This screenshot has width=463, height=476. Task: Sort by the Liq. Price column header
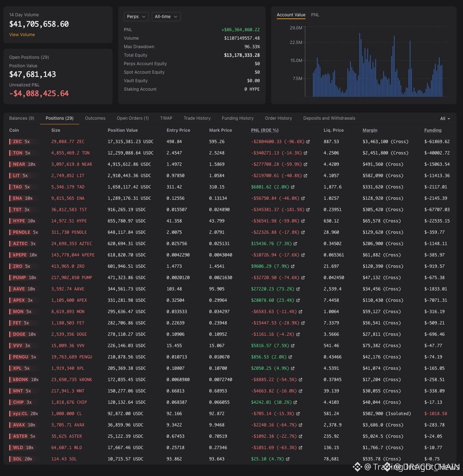pyautogui.click(x=333, y=130)
